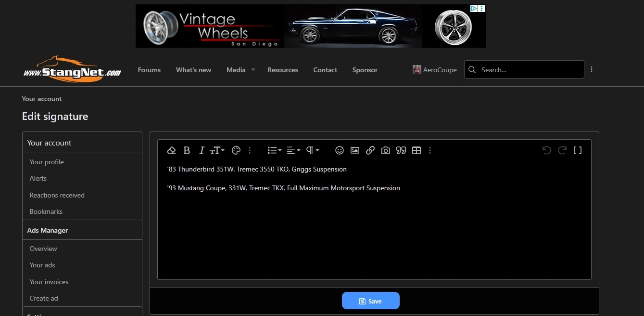Image resolution: width=644 pixels, height=316 pixels.
Task: Click the Vintage Wheels banner ad
Action: pyautogui.click(x=310, y=26)
